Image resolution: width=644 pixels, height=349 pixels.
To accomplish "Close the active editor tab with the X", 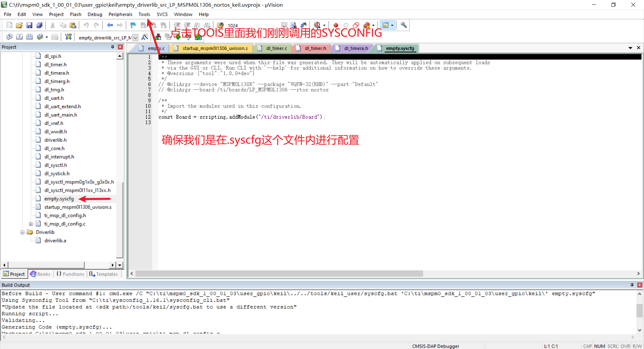I will (639, 48).
